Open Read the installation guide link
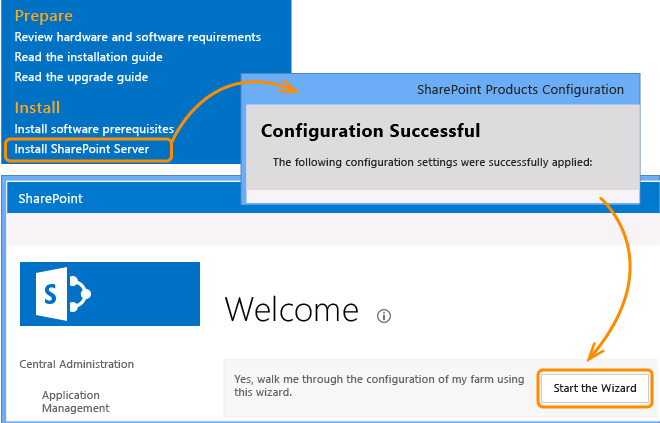Screen dimensions: 660x423 coord(88,57)
